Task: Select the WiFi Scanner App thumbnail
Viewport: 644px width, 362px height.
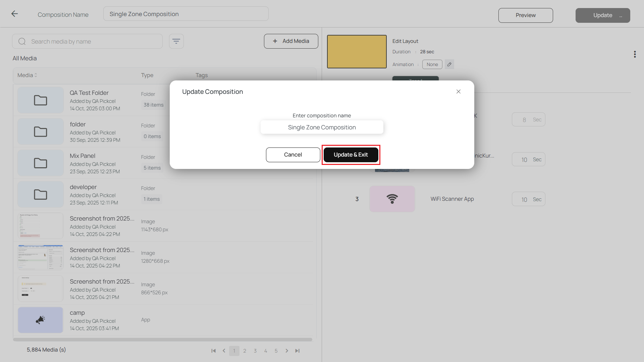Action: click(x=392, y=199)
